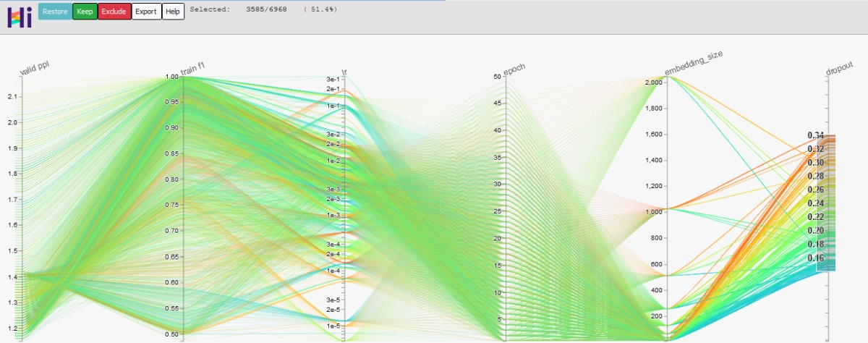Click the 'epoch' axis label
The width and height of the screenshot is (868, 343).
pyautogui.click(x=515, y=68)
